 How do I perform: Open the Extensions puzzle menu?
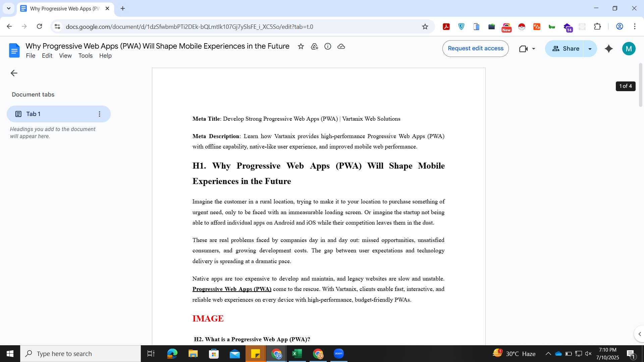click(597, 26)
